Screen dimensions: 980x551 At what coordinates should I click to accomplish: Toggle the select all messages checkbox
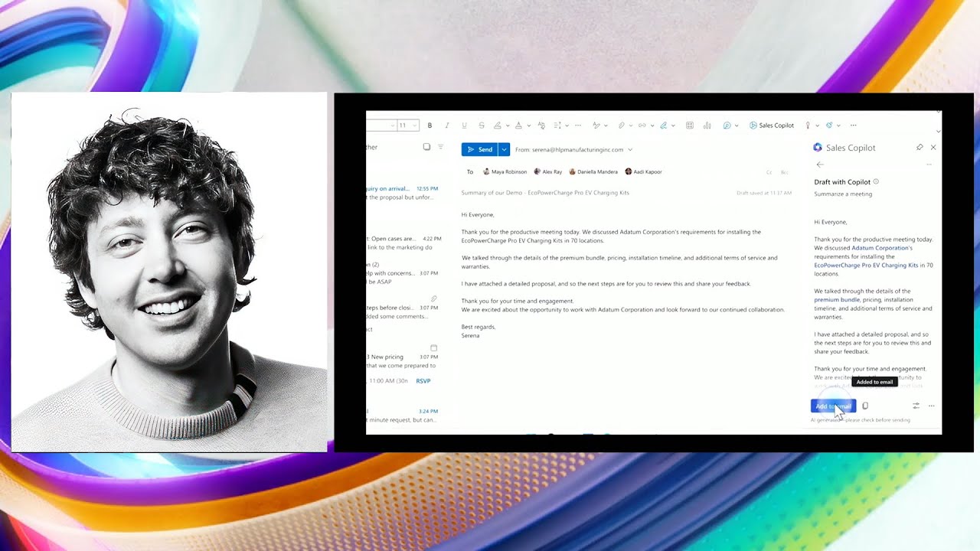coord(426,147)
